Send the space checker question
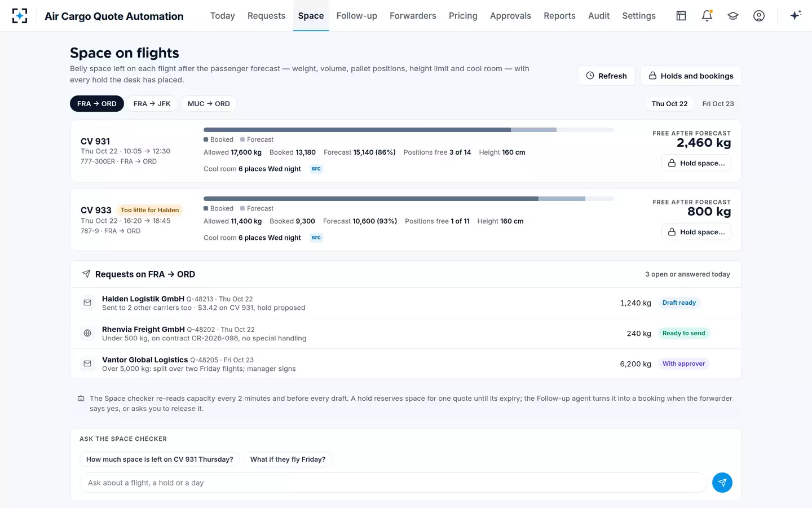812x508 pixels. pos(722,483)
